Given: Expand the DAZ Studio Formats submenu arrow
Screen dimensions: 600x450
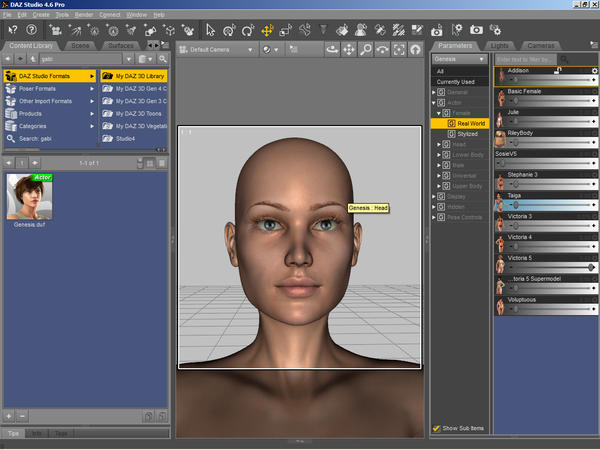Looking at the screenshot, I should tap(92, 76).
